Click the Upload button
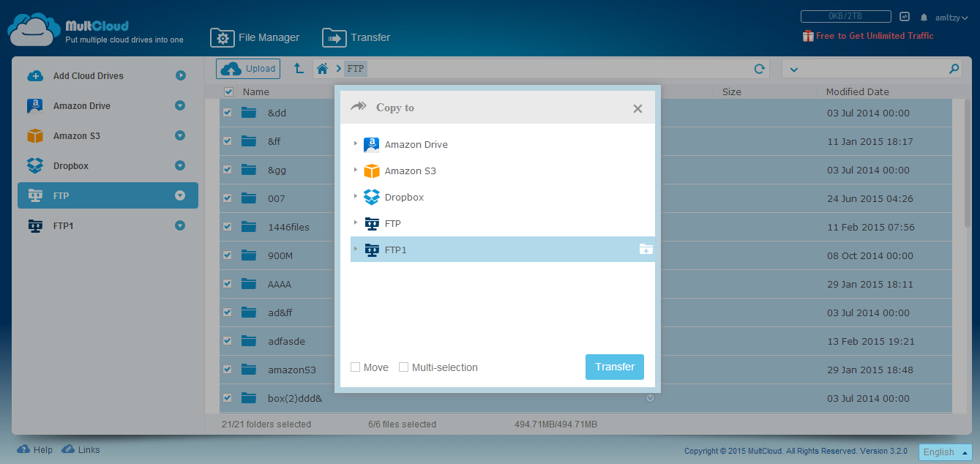980x464 pixels. 248,69
